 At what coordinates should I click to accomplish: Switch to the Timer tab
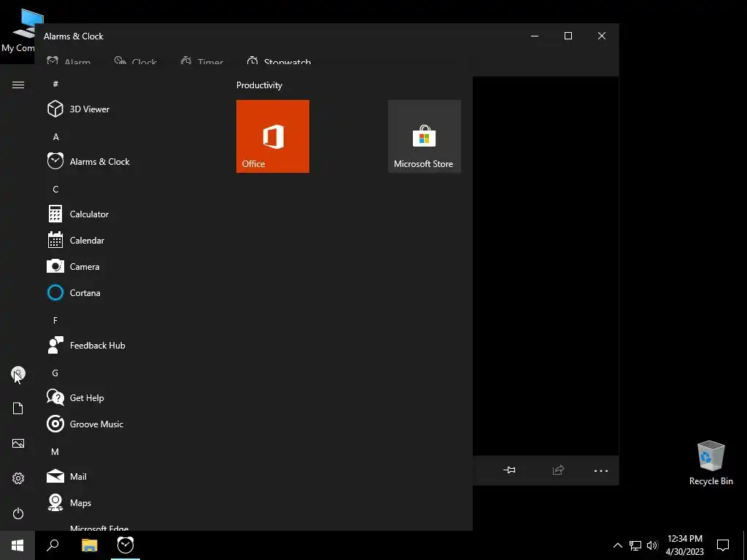(x=202, y=61)
